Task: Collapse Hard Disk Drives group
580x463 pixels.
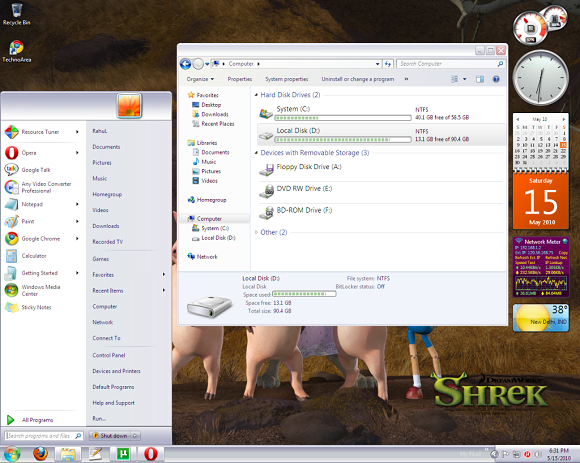Action: click(x=256, y=95)
